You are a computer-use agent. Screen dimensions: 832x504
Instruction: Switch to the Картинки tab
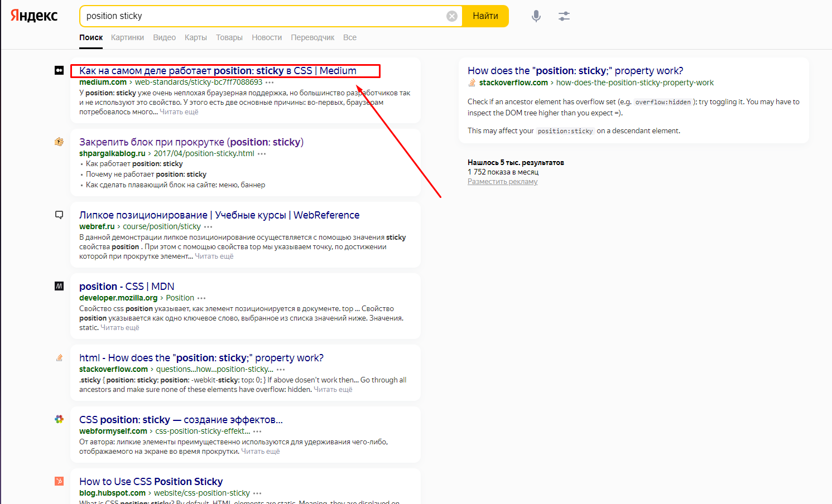point(127,37)
